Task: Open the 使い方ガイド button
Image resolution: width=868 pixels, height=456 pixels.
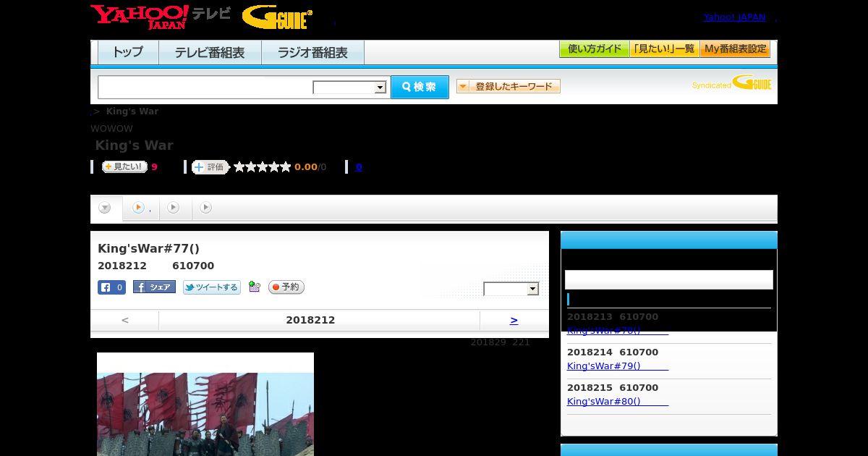Action: coord(595,49)
